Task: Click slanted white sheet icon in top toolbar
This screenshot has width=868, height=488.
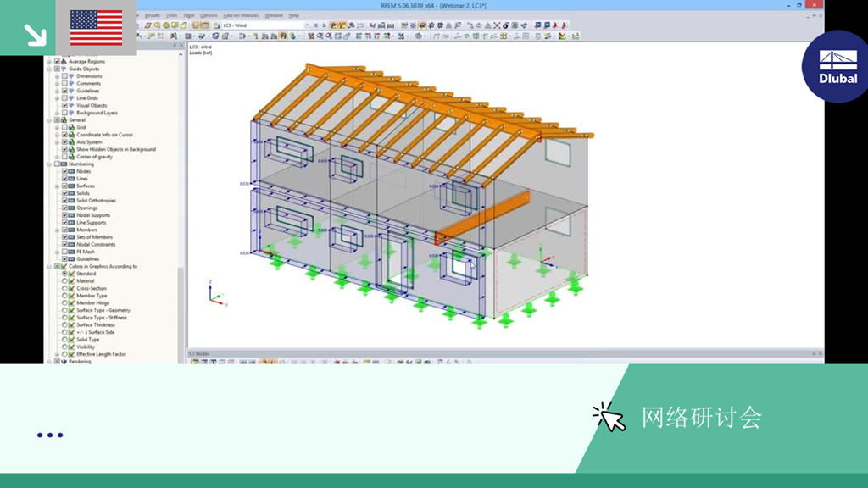Action: (x=147, y=25)
